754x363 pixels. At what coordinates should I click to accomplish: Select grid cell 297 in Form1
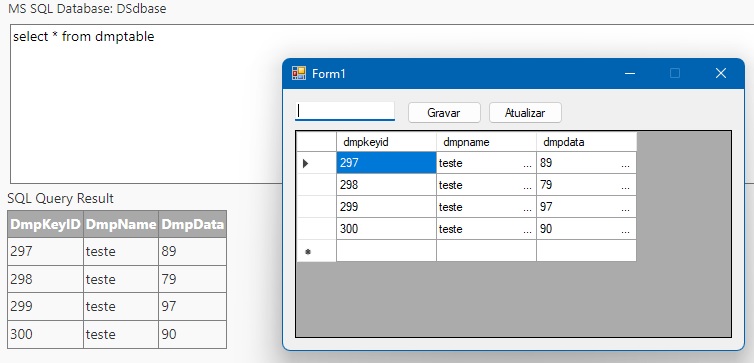coord(386,163)
